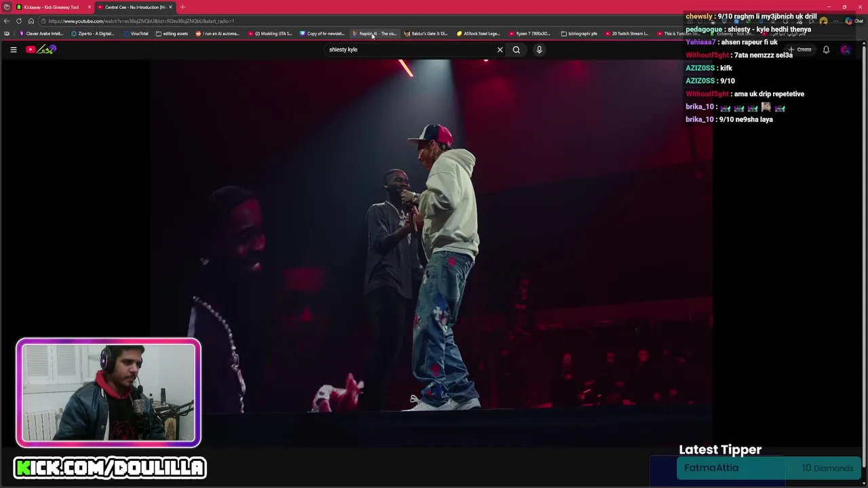
Task: Open browser home page icon
Action: pos(31,21)
